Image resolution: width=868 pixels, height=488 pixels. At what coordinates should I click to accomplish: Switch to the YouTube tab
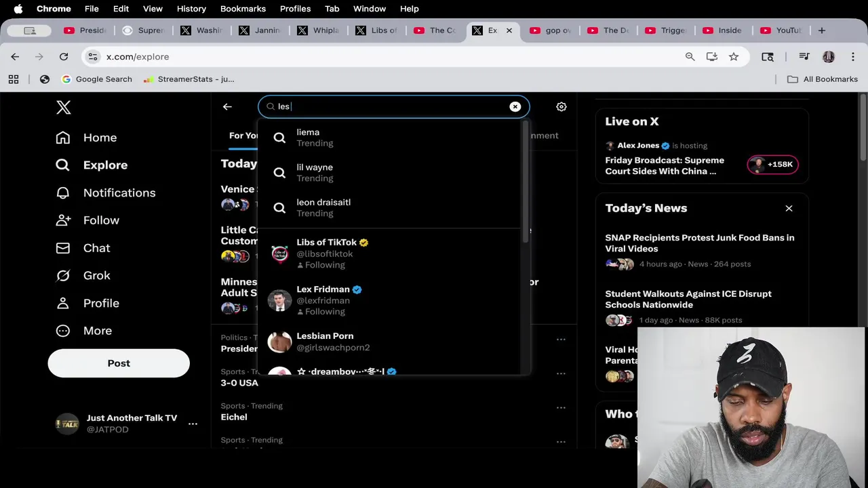coord(782,30)
